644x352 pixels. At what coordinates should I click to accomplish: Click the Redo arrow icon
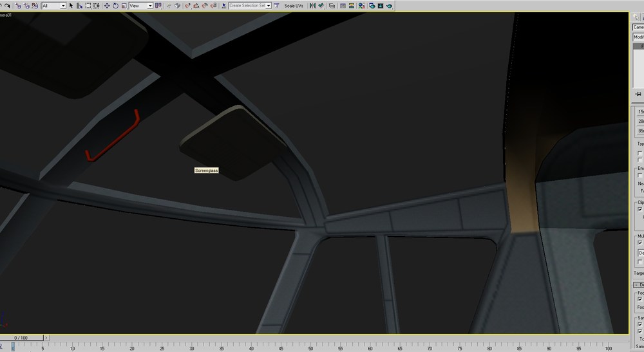[8, 6]
